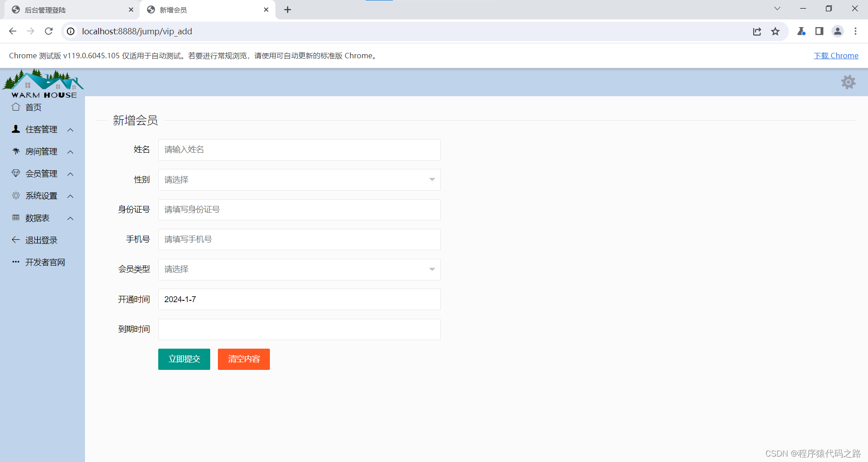The image size is (868, 462).
Task: View site information icon in address bar
Action: (71, 31)
